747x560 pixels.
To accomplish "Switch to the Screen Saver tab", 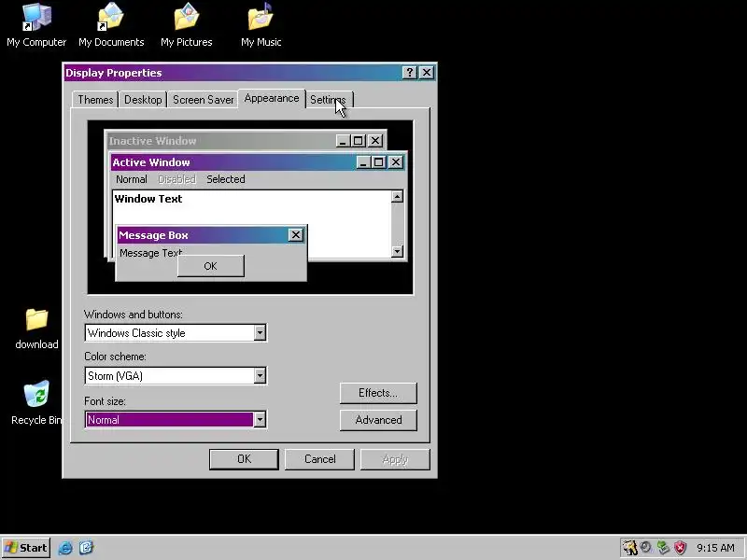I will (x=203, y=100).
